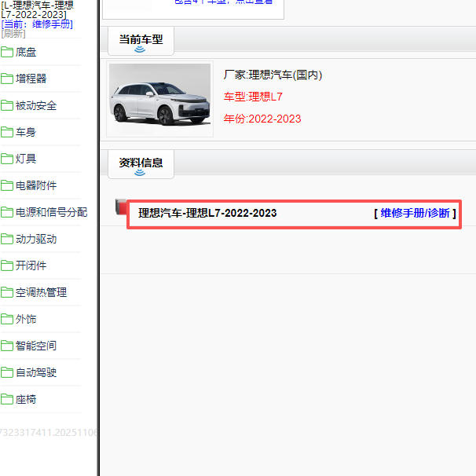
Task: Open the 动力驱动 section
Action: 36,239
